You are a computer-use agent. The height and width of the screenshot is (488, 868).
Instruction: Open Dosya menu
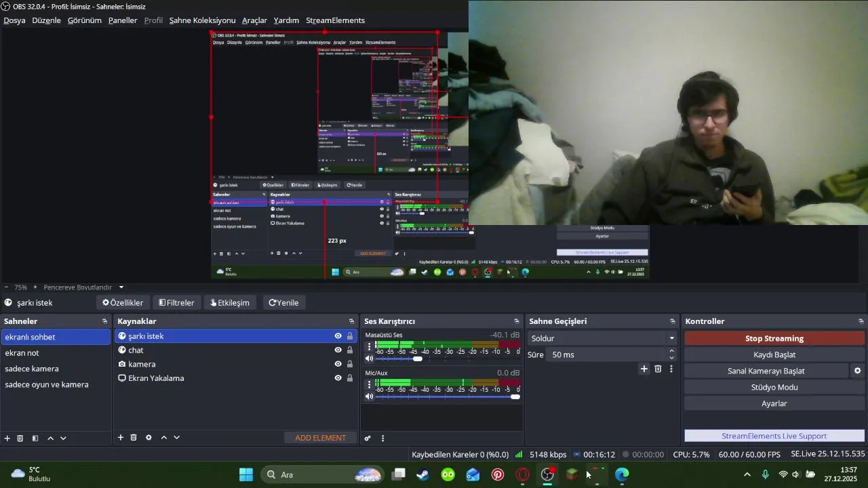click(x=14, y=20)
